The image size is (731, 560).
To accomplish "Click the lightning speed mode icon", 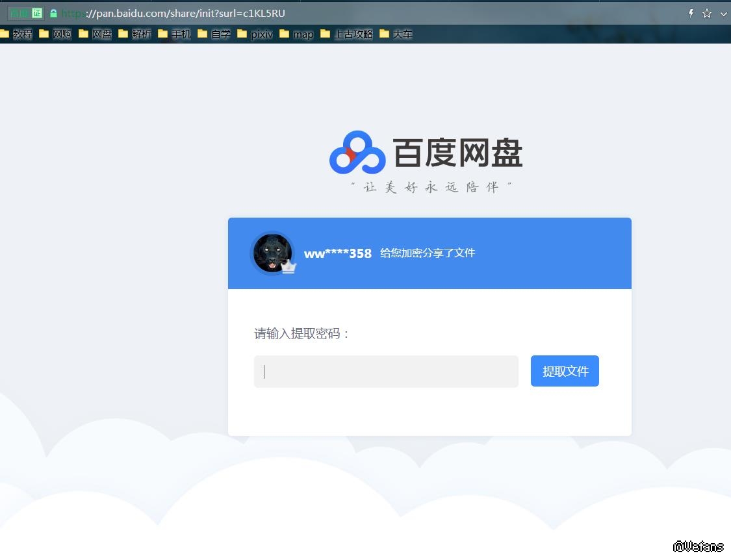I will pyautogui.click(x=691, y=13).
